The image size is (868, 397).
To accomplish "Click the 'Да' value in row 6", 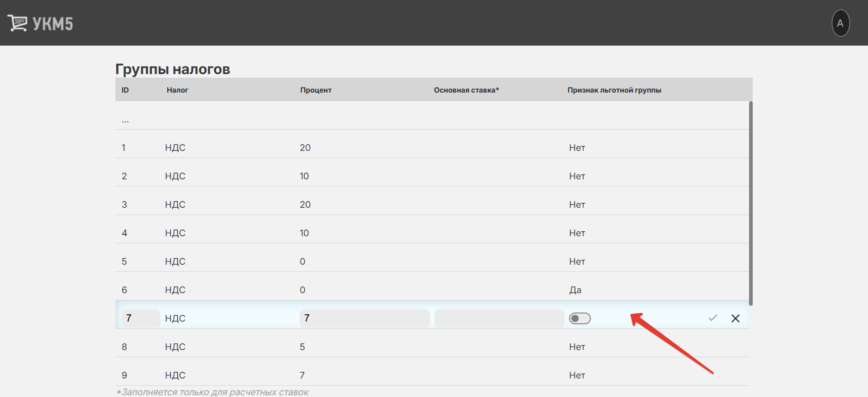I will 575,290.
